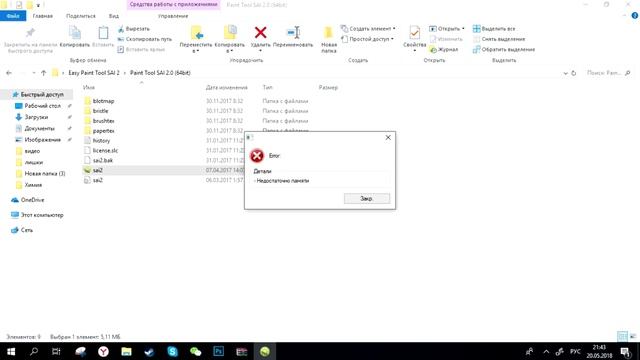Select Desktop (Рабочий стол) in sidebar
This screenshot has width=640, height=360.
[x=42, y=106]
